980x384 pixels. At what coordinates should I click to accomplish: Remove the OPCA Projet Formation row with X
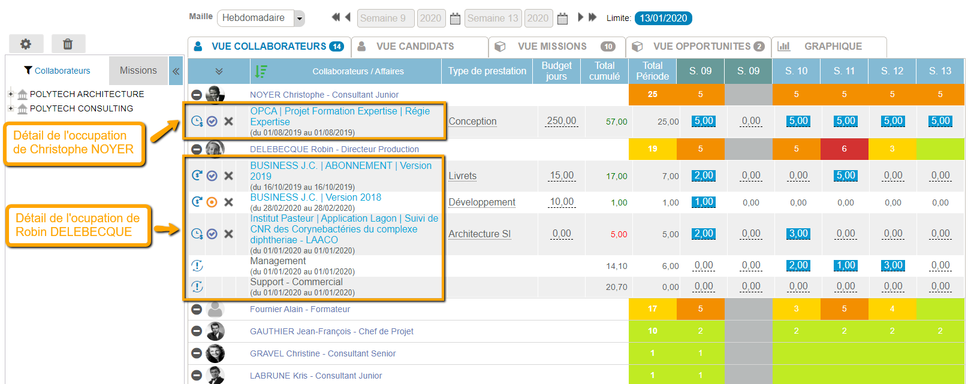tap(228, 121)
